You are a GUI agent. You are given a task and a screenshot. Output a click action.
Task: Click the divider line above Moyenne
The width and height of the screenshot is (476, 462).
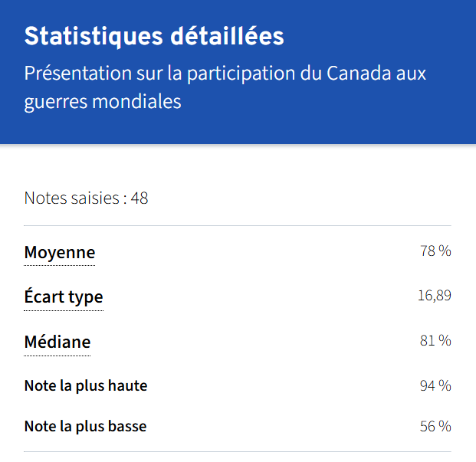pos(238,226)
